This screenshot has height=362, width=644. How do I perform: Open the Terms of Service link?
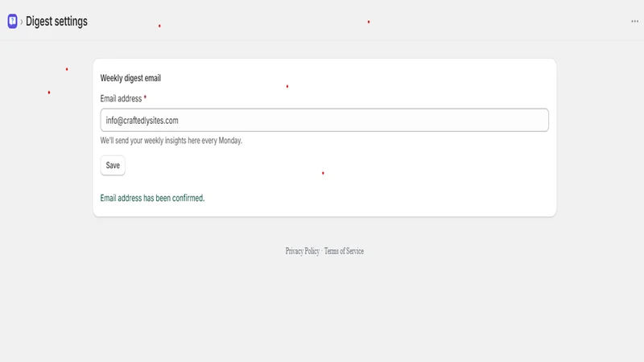click(344, 251)
